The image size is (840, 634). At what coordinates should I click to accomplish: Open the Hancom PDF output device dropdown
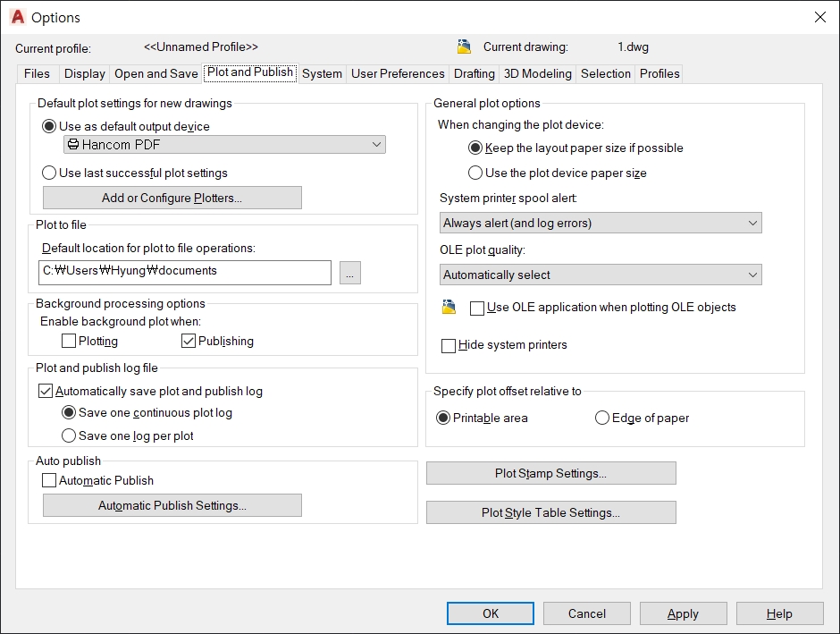click(x=224, y=145)
